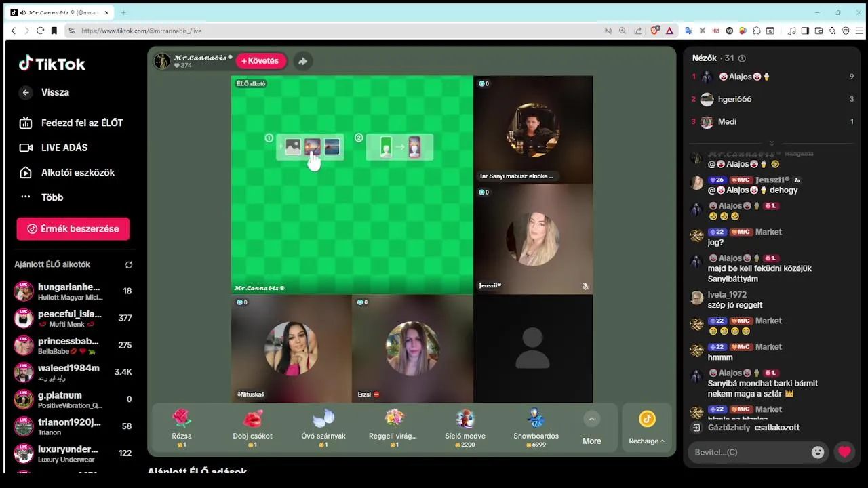Click Jenszii chat username

click(773, 180)
